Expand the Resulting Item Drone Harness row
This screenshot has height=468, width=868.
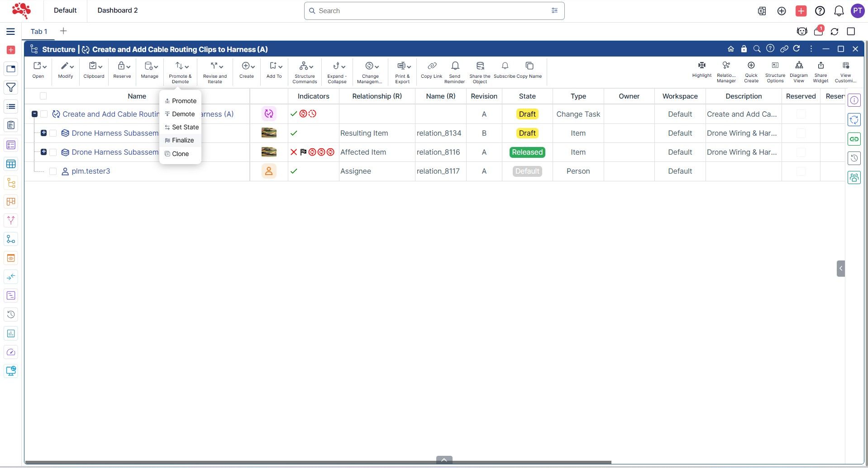[x=43, y=133]
